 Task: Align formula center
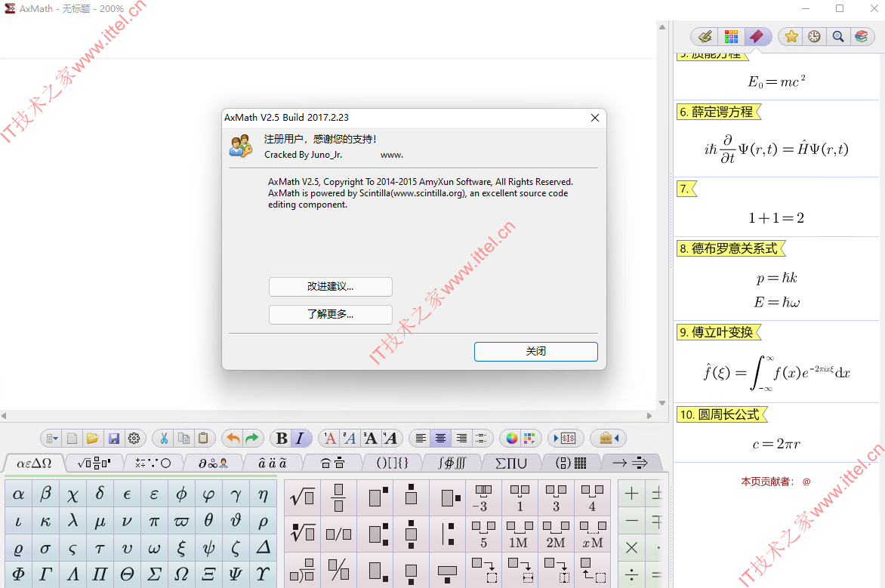(441, 439)
